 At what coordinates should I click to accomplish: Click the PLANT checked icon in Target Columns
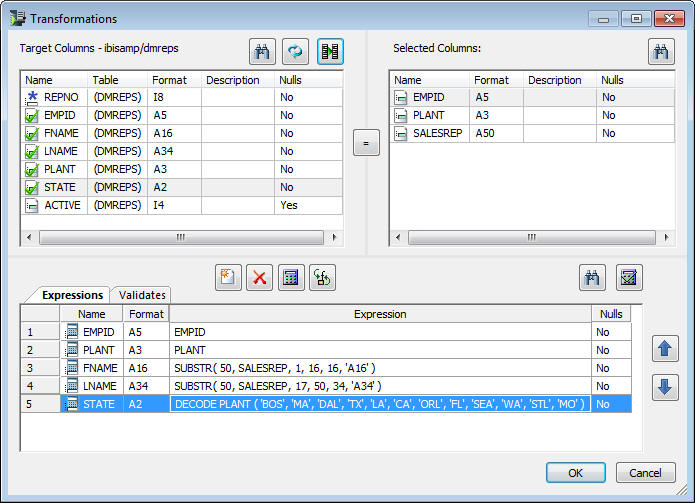32,170
